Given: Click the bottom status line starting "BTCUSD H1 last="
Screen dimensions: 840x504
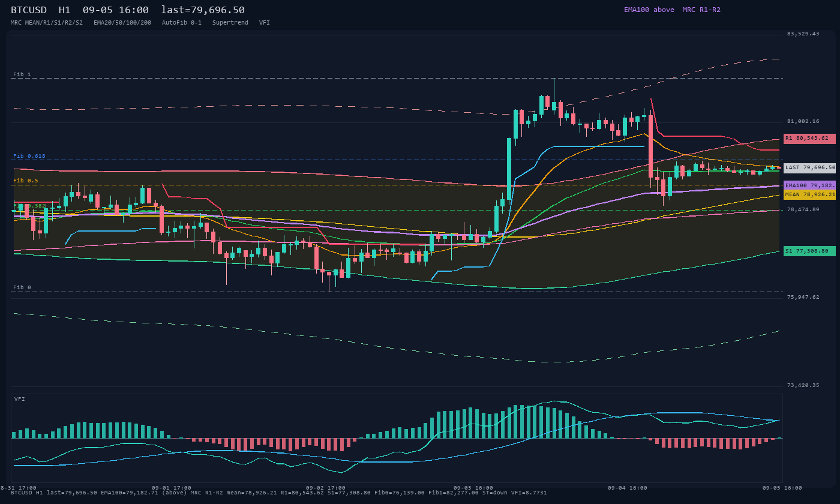Looking at the screenshot, I should tap(279, 493).
